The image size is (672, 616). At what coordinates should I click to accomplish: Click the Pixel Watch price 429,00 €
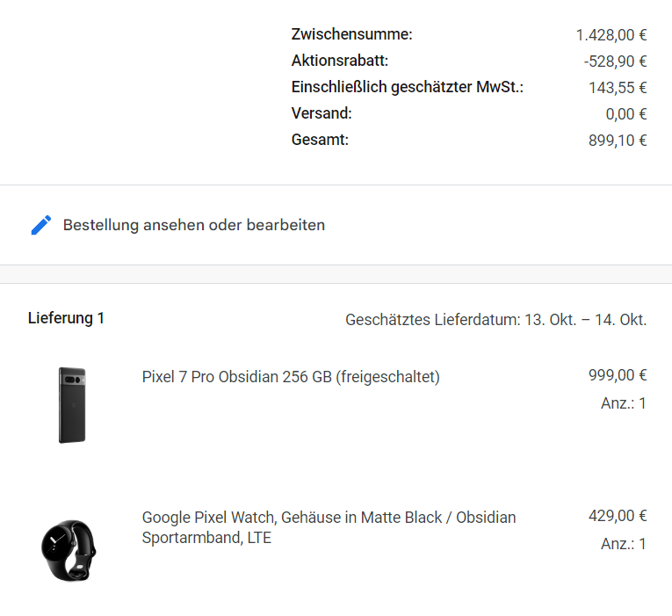618,516
